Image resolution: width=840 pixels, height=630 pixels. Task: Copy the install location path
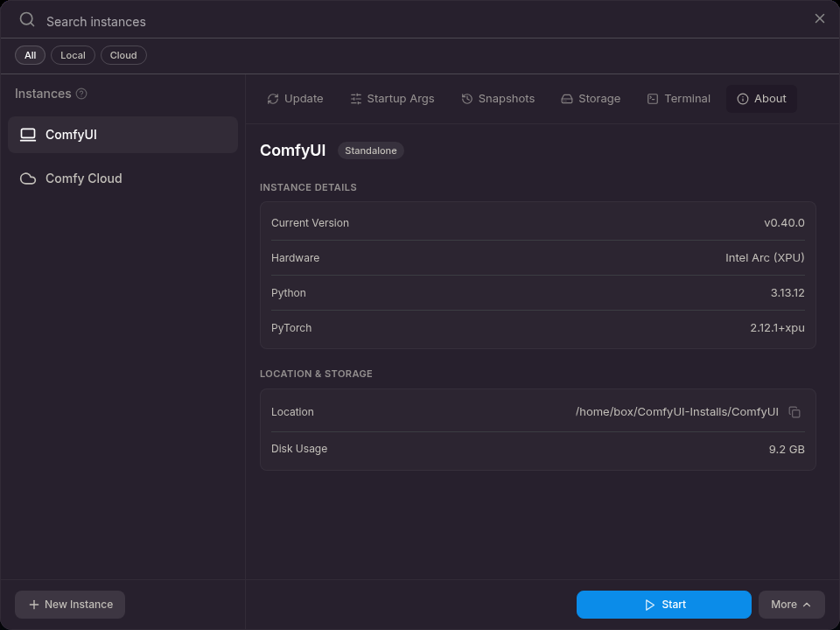tap(794, 412)
